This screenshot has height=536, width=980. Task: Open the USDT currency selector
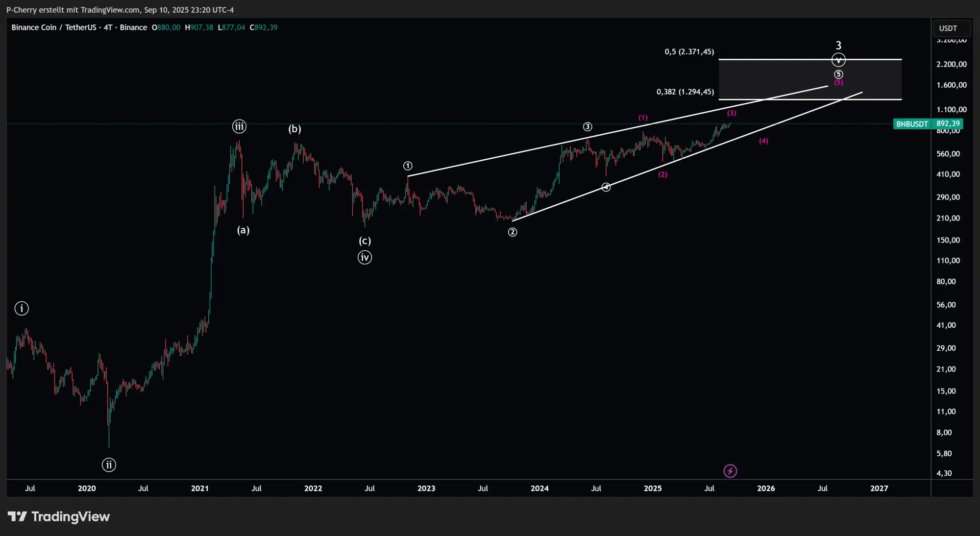pos(952,28)
